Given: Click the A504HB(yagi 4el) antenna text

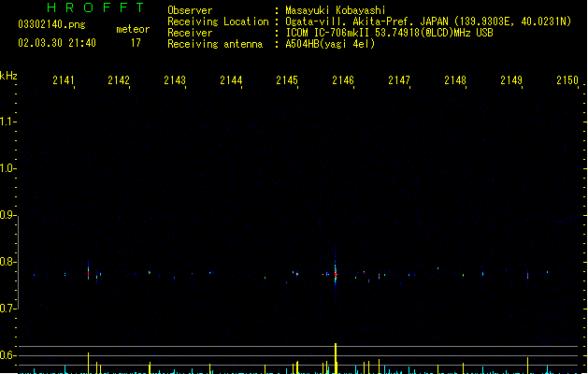Looking at the screenshot, I should click(330, 44).
